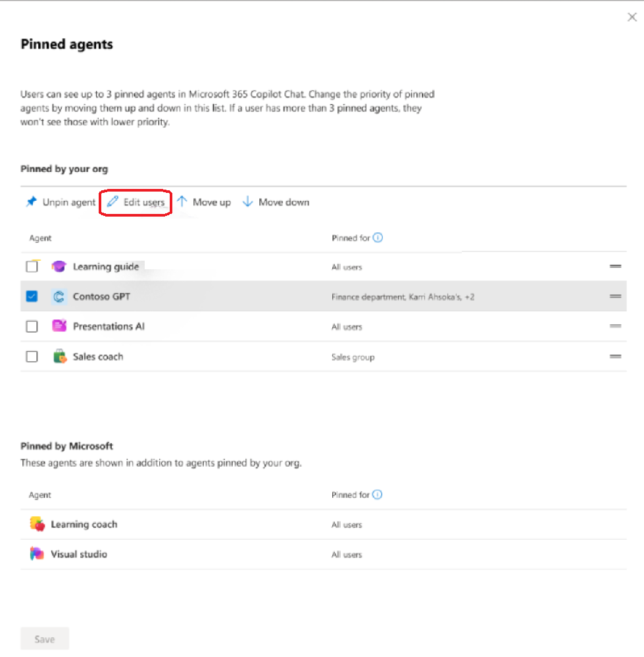The height and width of the screenshot is (657, 644).
Task: Click the Learning guide agent icon
Action: point(59,267)
